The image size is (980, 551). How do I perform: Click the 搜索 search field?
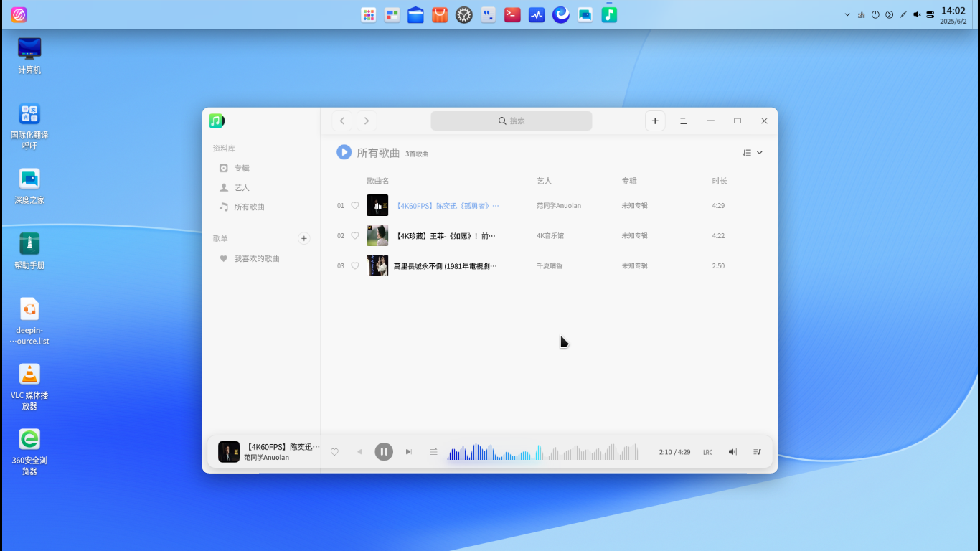coord(512,121)
